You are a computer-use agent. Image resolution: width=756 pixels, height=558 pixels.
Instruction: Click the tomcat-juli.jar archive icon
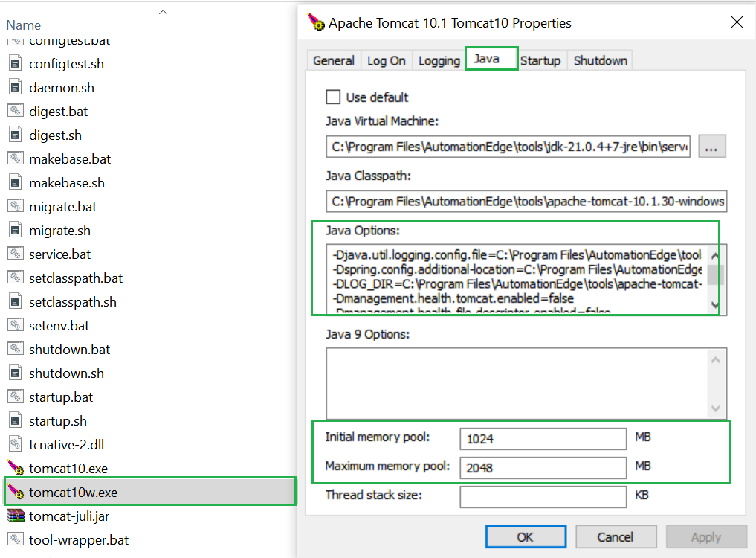coord(16,516)
